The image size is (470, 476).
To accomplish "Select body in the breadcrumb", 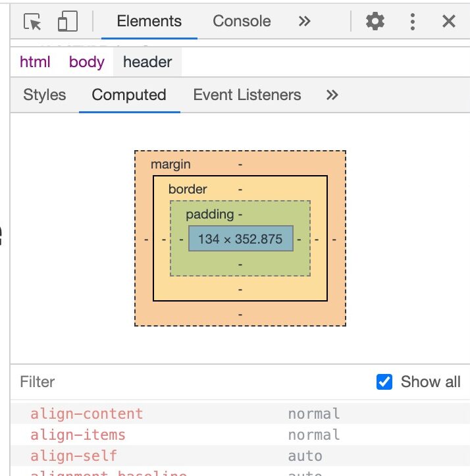I will coord(87,62).
